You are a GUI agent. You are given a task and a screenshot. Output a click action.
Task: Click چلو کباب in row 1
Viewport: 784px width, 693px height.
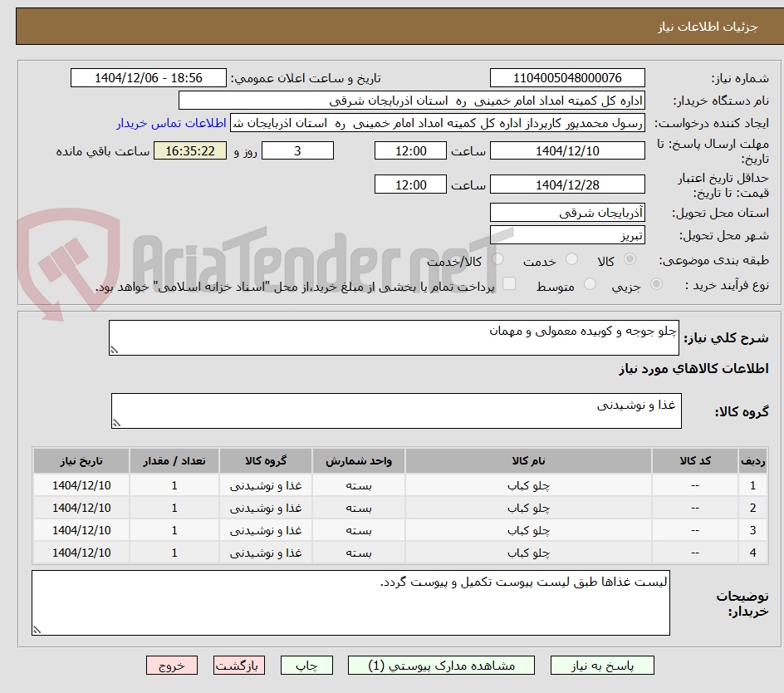[x=528, y=486]
